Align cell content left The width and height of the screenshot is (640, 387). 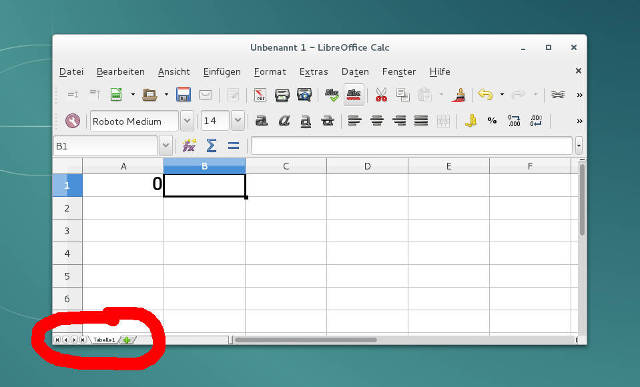pos(355,121)
